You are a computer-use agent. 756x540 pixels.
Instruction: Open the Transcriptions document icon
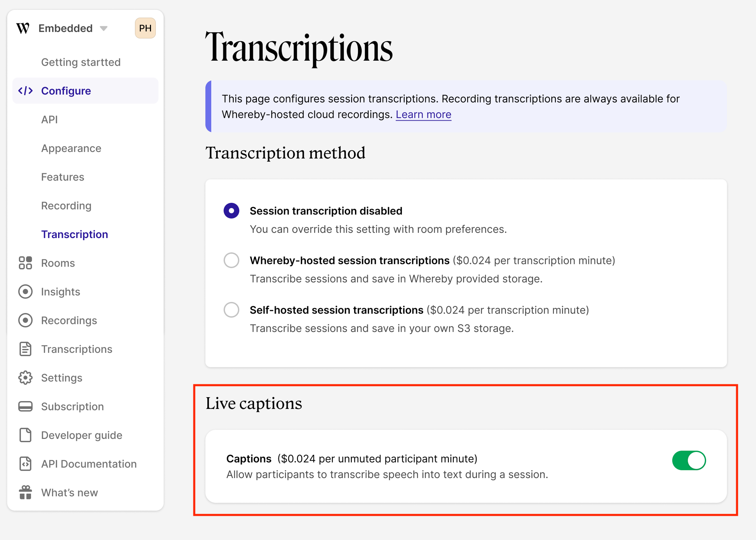pyautogui.click(x=25, y=349)
